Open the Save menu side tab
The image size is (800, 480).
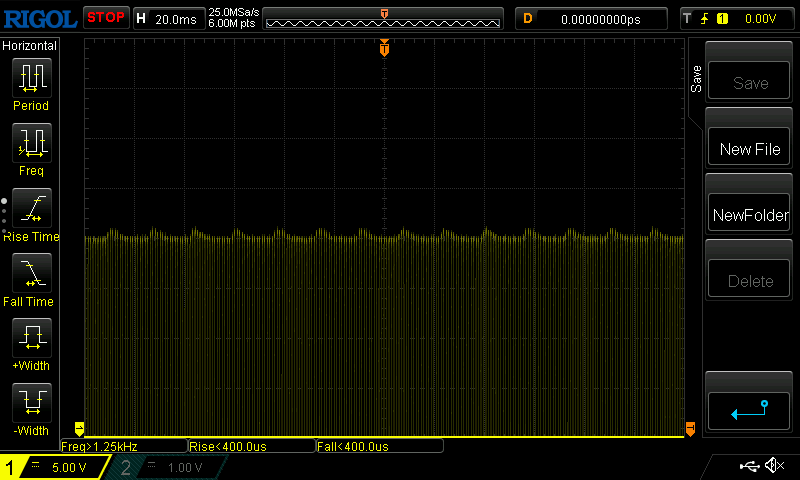point(697,80)
